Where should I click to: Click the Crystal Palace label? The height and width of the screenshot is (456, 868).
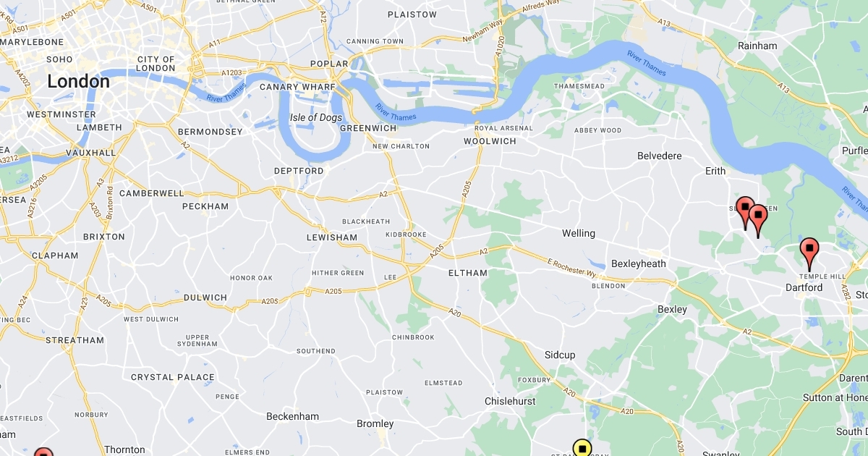(173, 377)
